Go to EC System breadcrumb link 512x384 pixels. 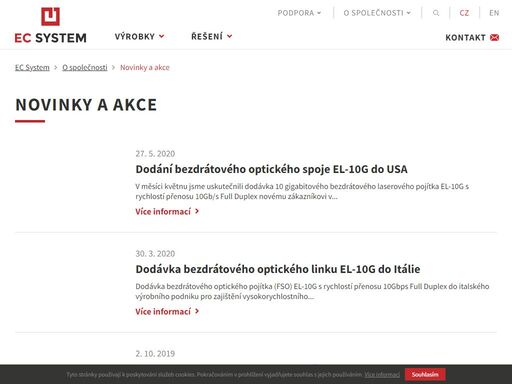pos(32,67)
